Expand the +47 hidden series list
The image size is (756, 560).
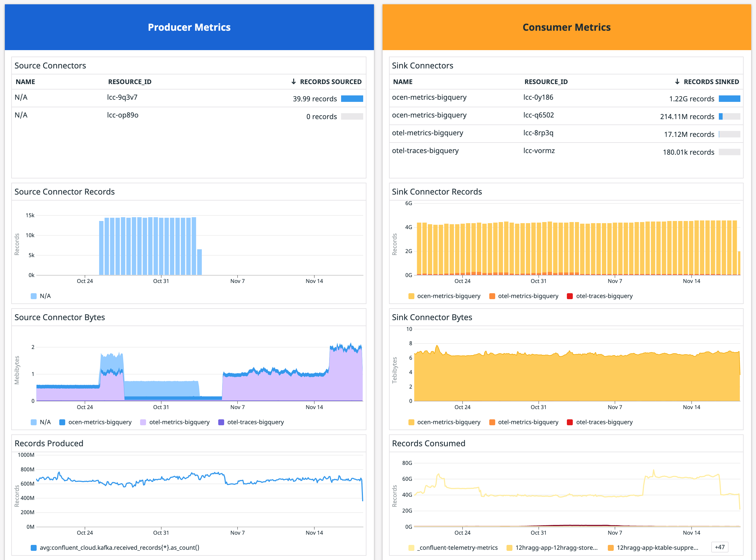coord(720,547)
